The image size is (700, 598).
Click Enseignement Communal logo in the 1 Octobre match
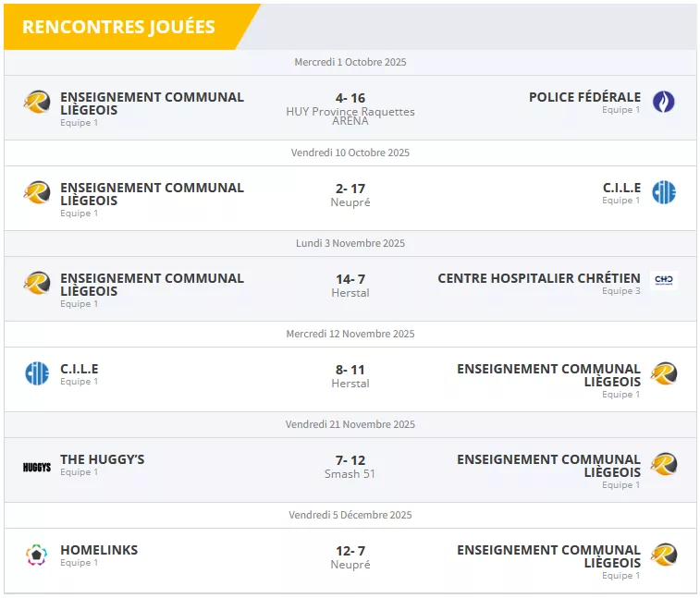pos(37,102)
